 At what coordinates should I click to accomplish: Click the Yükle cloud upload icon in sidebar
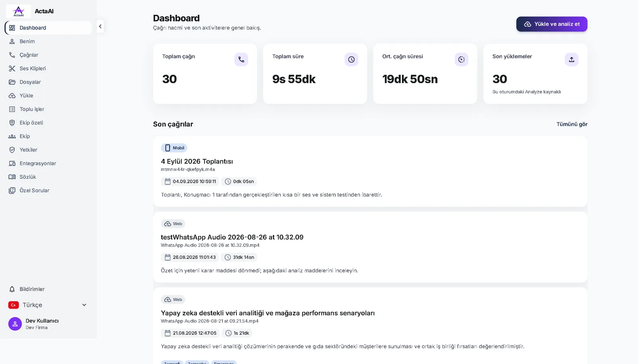tap(12, 96)
